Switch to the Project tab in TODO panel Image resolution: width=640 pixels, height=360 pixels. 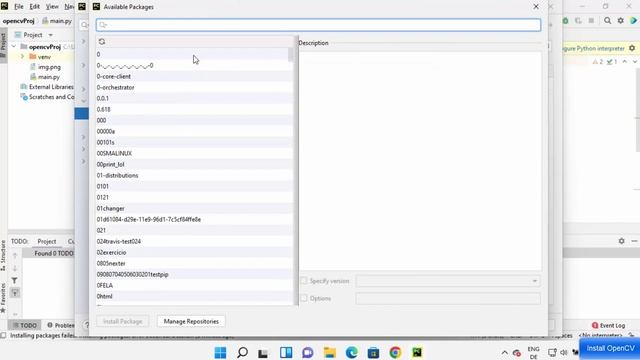(x=47, y=242)
